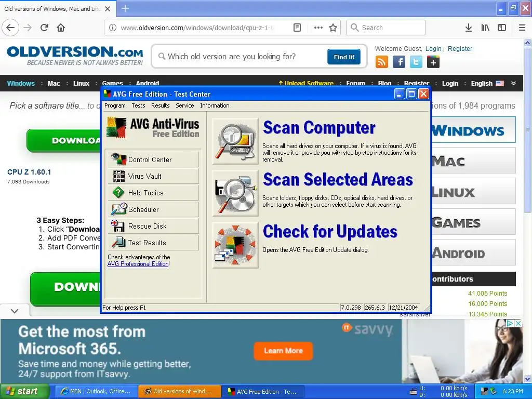Click Learn More on the Microsoft 365 ad
The width and height of the screenshot is (532, 399).
coord(283,351)
